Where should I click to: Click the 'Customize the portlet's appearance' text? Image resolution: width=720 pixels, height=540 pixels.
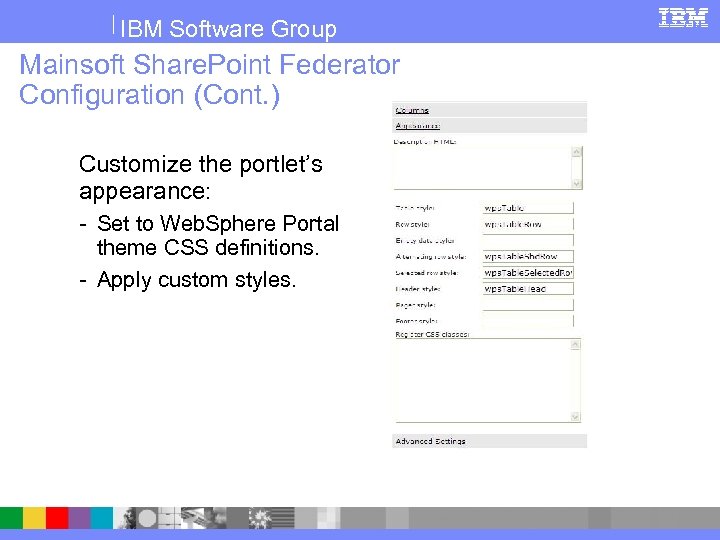pos(201,177)
